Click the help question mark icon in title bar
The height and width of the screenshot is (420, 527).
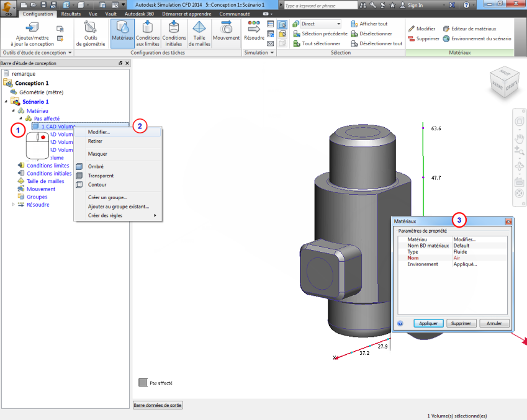coord(466,5)
